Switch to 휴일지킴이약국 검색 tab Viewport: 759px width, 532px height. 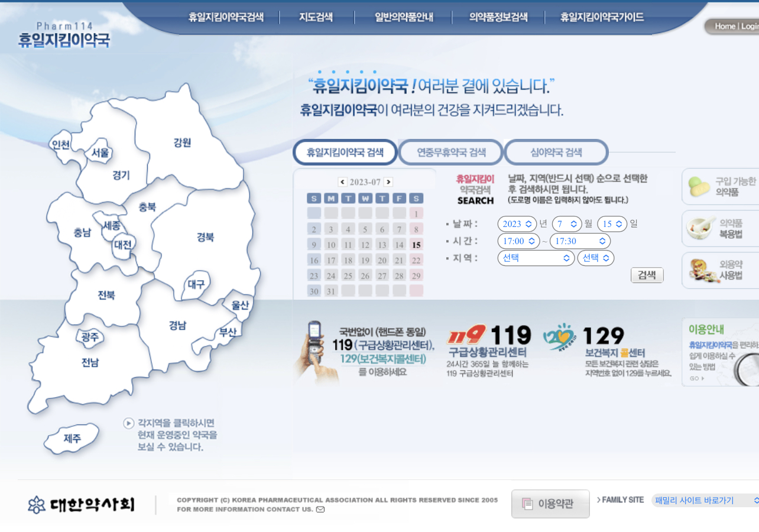(345, 152)
